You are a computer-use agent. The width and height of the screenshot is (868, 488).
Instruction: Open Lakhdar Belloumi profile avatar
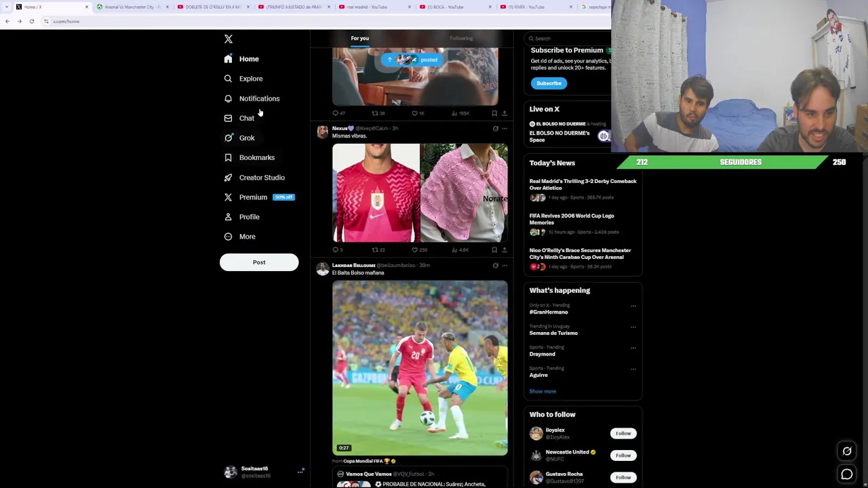pos(322,268)
